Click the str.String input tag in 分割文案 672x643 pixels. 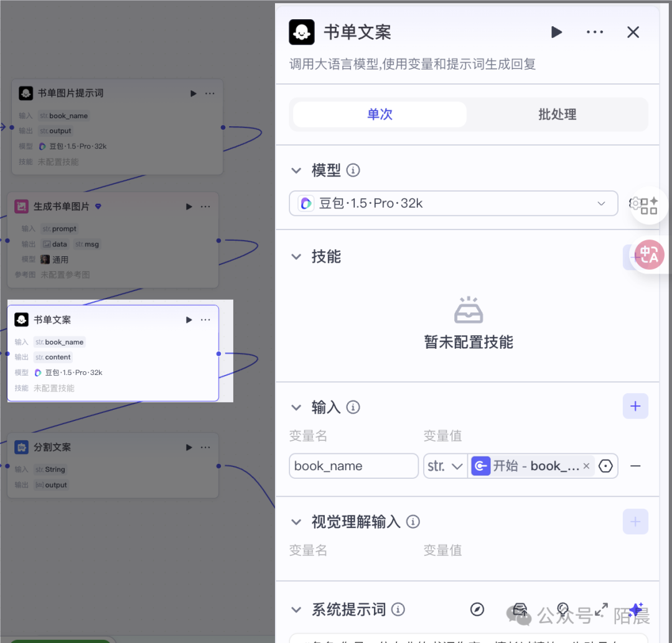pyautogui.click(x=50, y=470)
